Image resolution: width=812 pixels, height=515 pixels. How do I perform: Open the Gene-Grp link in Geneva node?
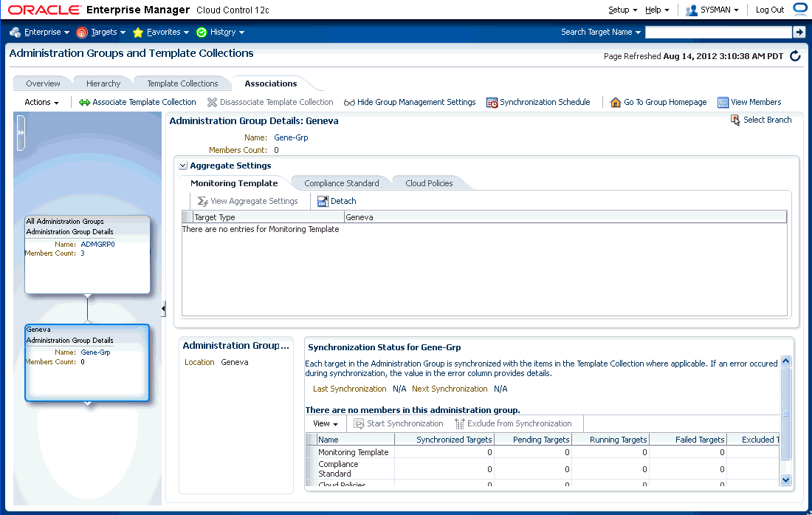point(95,352)
